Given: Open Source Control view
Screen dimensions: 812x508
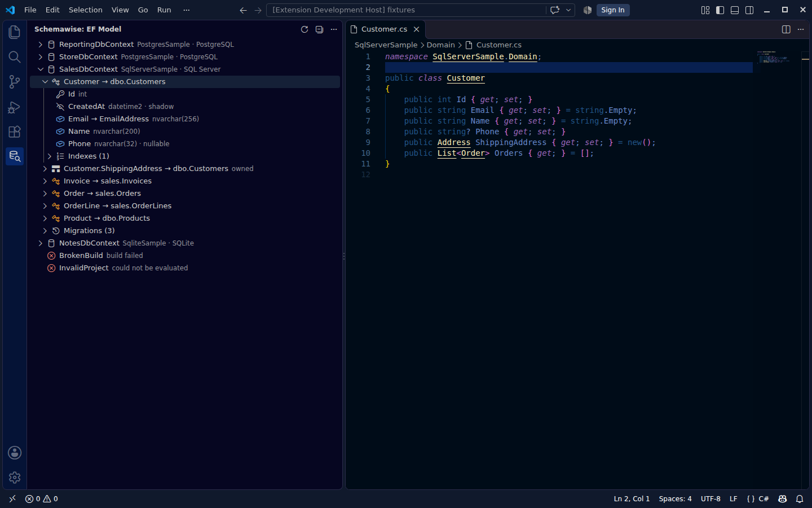Looking at the screenshot, I should click(15, 82).
